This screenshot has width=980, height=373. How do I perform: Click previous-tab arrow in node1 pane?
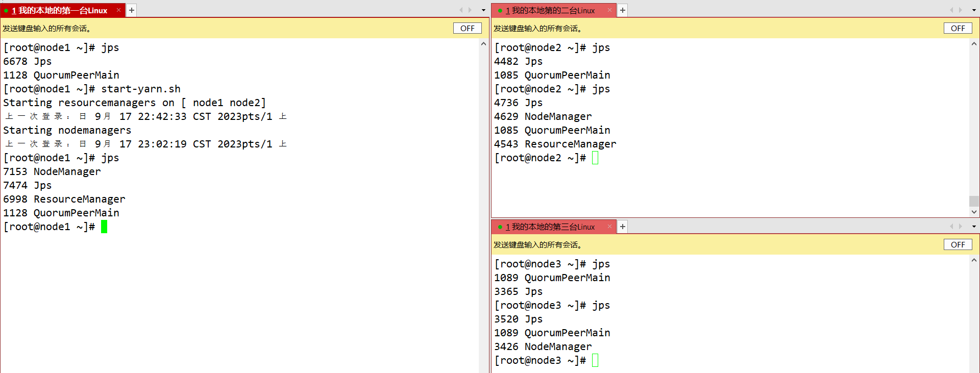click(x=461, y=10)
